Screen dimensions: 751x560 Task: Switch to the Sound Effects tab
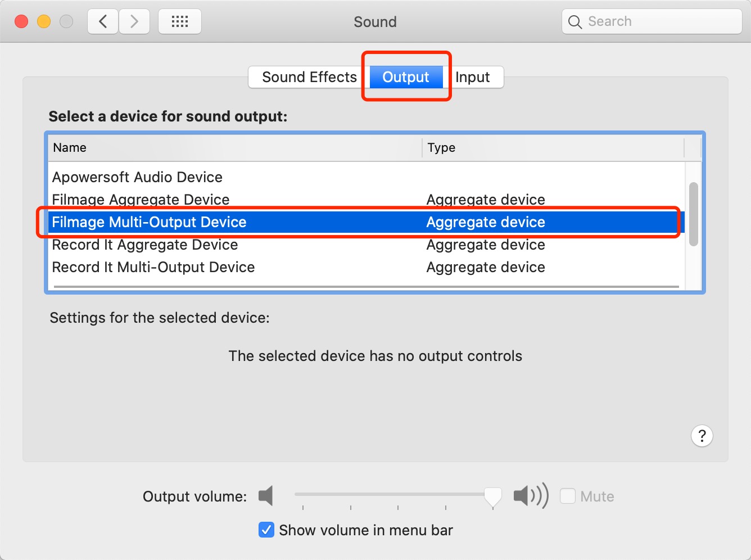click(309, 77)
